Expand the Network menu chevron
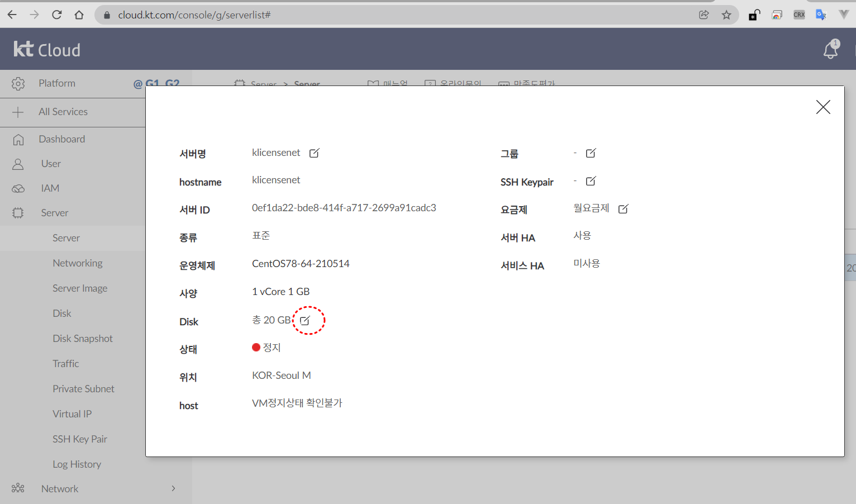This screenshot has width=856, height=504. (173, 488)
